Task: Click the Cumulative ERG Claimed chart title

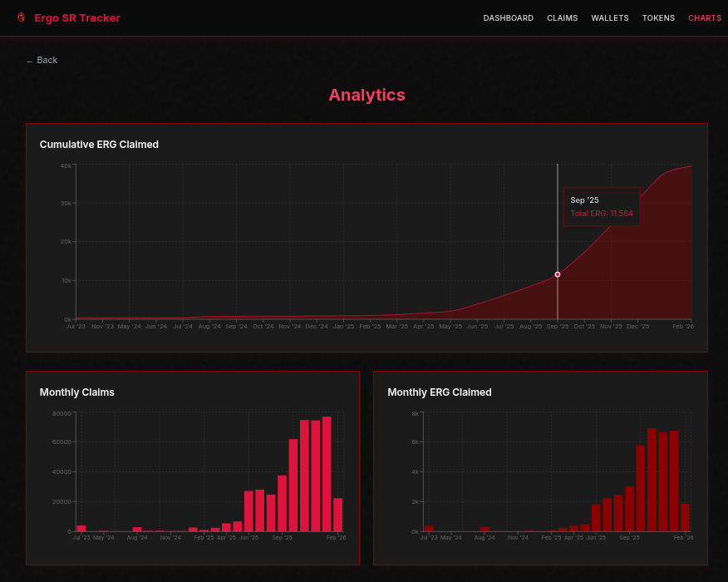Action: 99,145
